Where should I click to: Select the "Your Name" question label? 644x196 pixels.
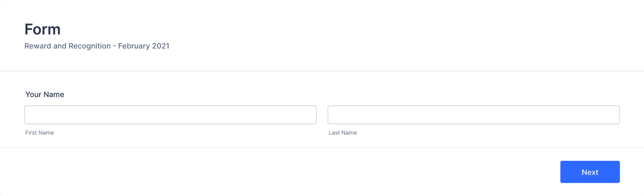[x=45, y=94]
